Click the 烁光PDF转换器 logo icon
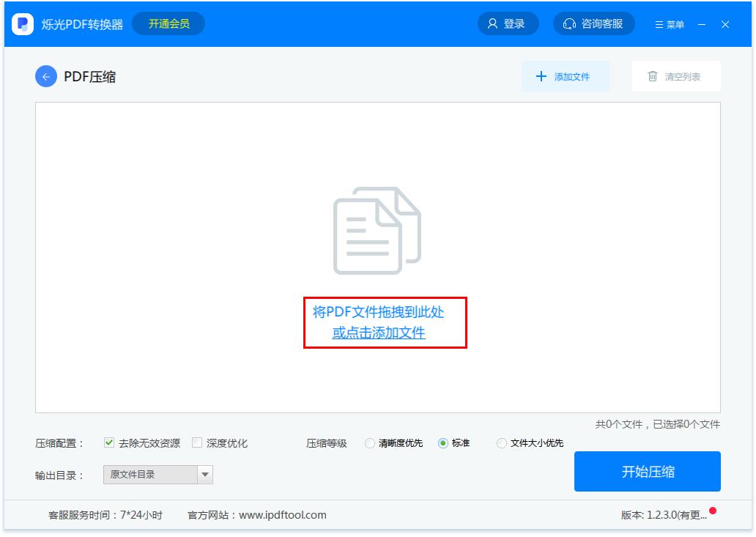This screenshot has height=537, width=756. (22, 23)
